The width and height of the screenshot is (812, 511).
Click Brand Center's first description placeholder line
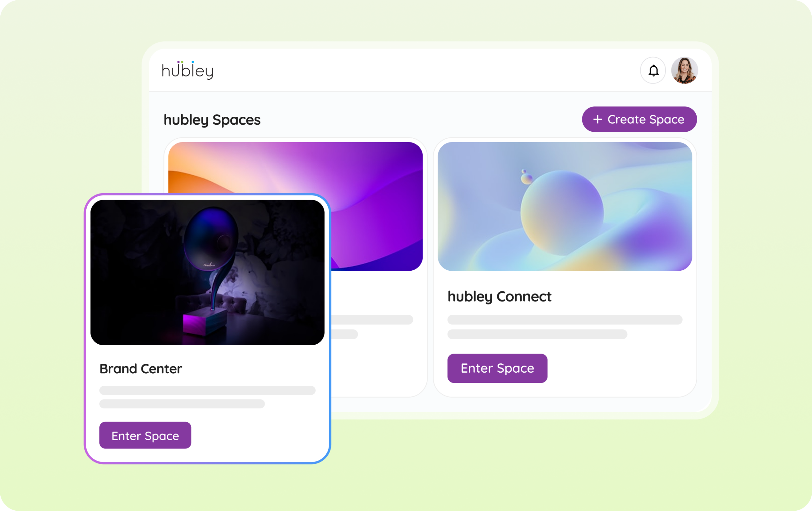[x=207, y=390]
